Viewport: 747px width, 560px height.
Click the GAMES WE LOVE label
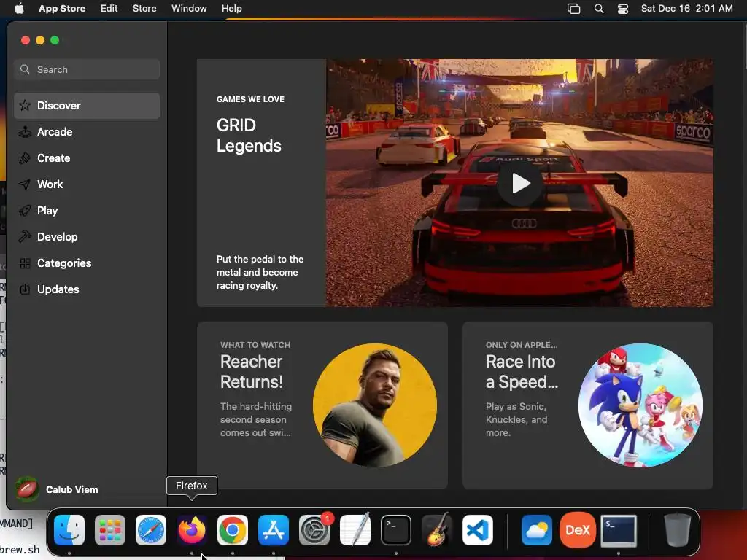[x=251, y=99]
